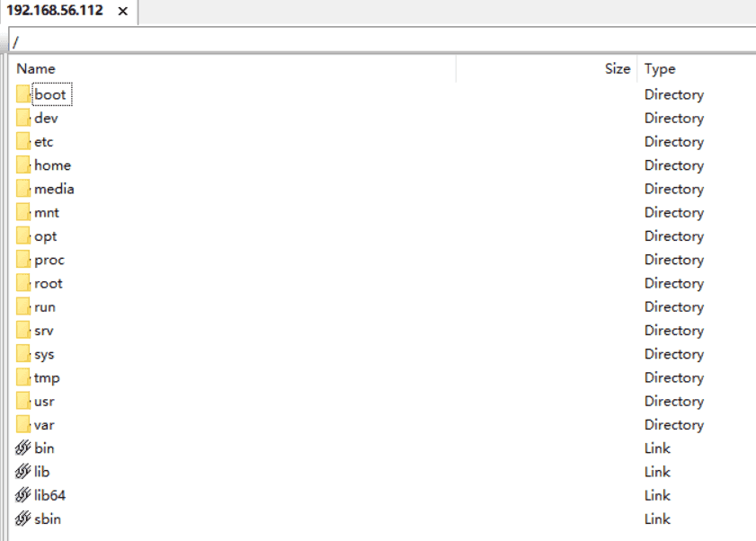This screenshot has width=756, height=541.
Task: Click the mnt folder icon
Action: pyautogui.click(x=23, y=213)
